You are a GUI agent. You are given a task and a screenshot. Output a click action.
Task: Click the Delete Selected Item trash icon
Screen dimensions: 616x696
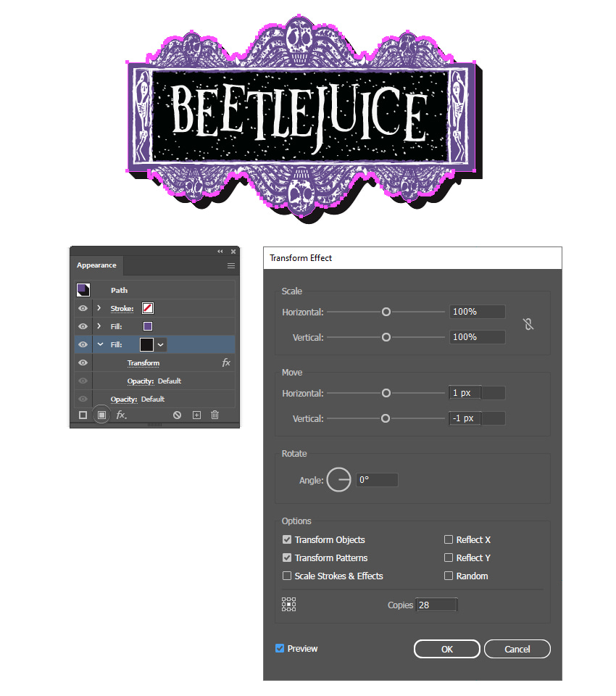tap(215, 415)
